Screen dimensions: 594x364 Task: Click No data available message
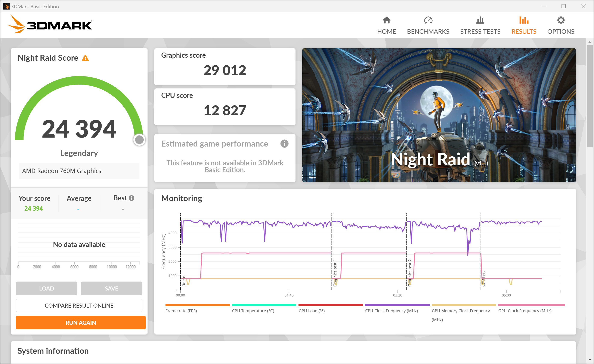pos(79,245)
